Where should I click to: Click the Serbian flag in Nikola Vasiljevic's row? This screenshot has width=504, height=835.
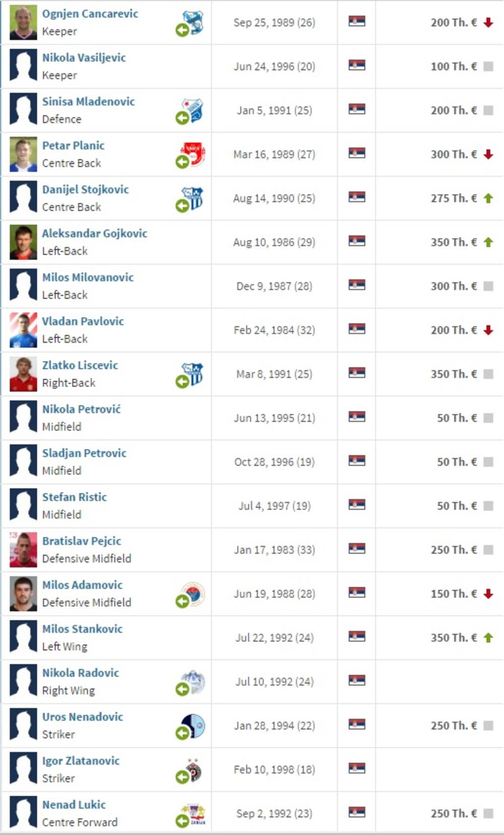(x=356, y=66)
